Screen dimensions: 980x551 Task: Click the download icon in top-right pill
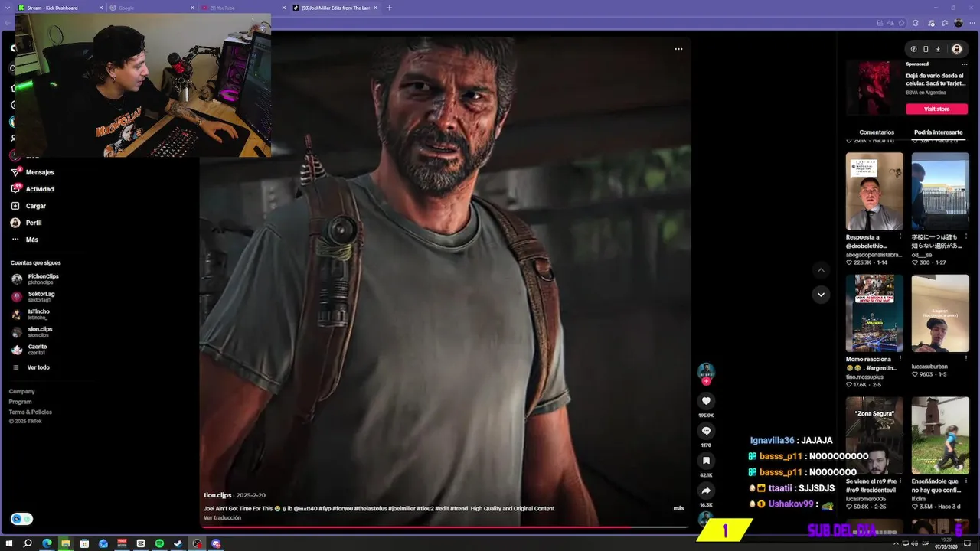938,49
